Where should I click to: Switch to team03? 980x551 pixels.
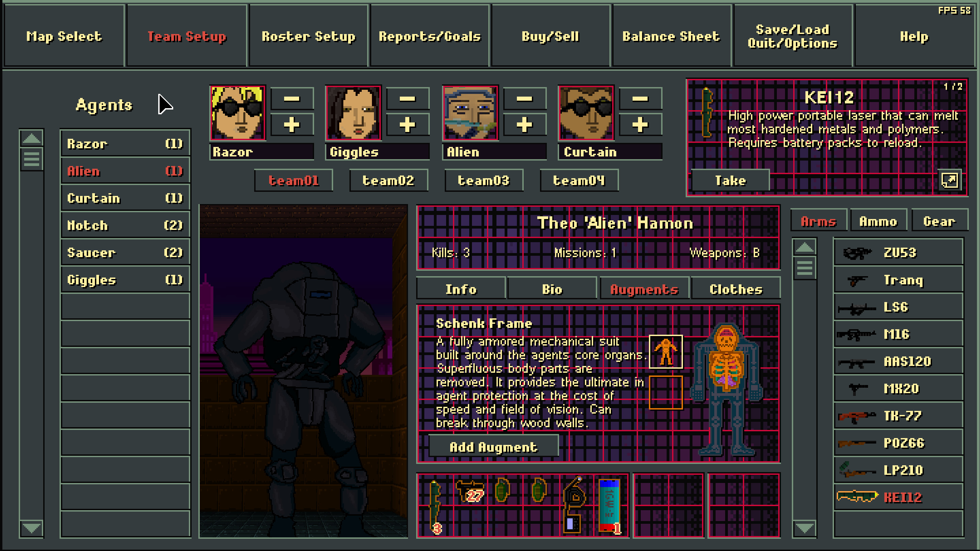point(484,180)
